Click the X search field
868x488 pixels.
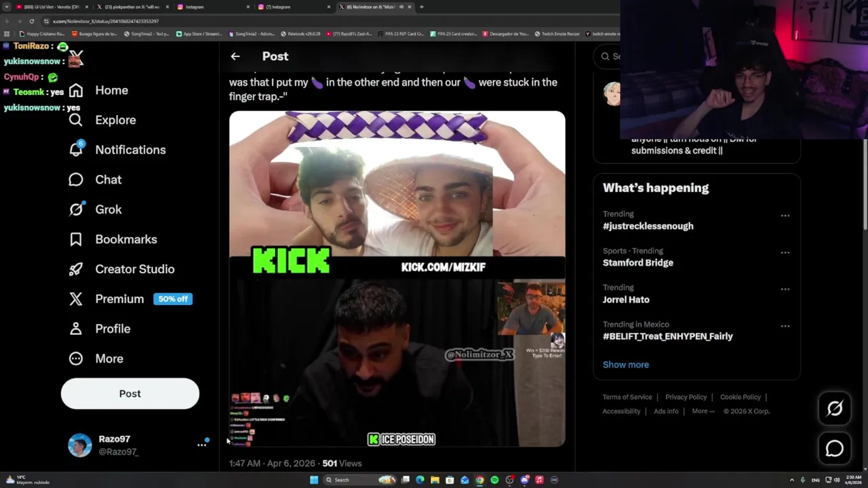coord(608,56)
